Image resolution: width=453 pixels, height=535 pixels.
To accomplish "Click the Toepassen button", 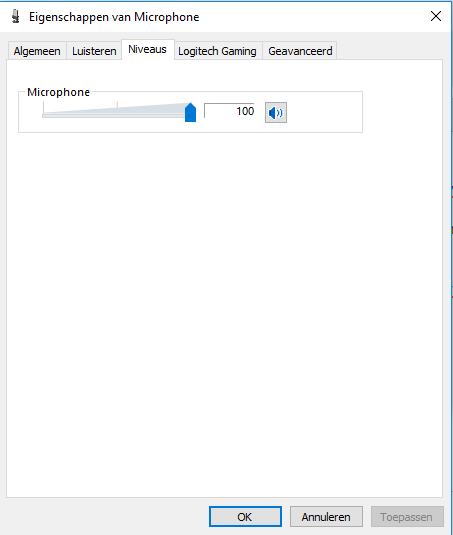I will (407, 517).
